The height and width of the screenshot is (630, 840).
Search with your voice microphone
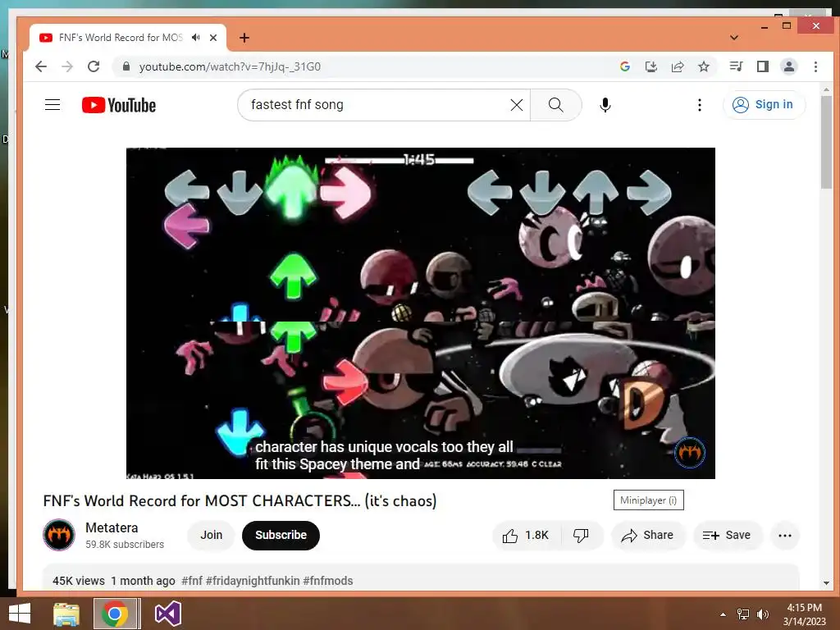(x=605, y=104)
